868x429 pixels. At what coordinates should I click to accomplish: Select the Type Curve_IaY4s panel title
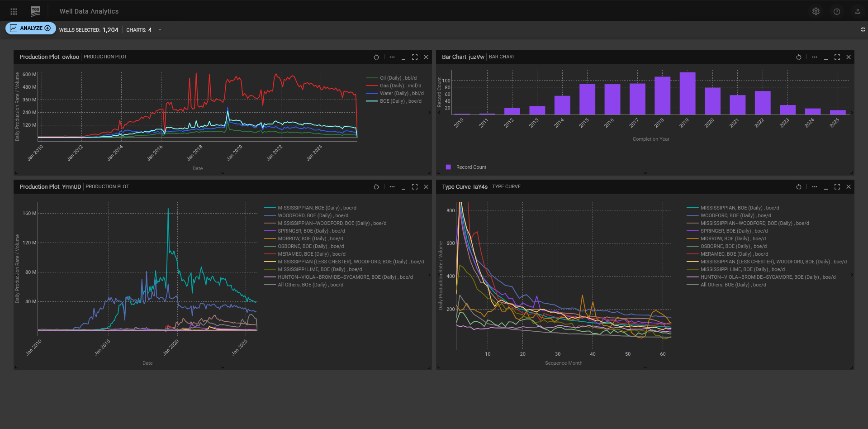[x=465, y=187]
